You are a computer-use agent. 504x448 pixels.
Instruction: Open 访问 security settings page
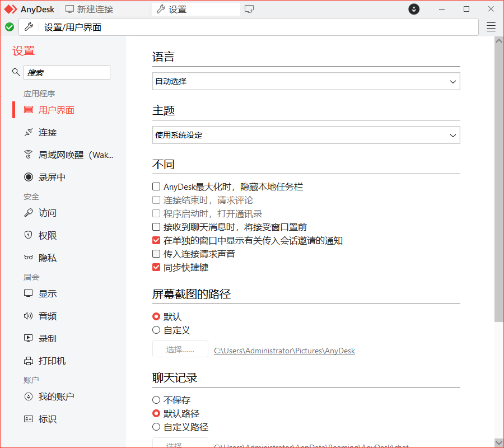(x=48, y=213)
